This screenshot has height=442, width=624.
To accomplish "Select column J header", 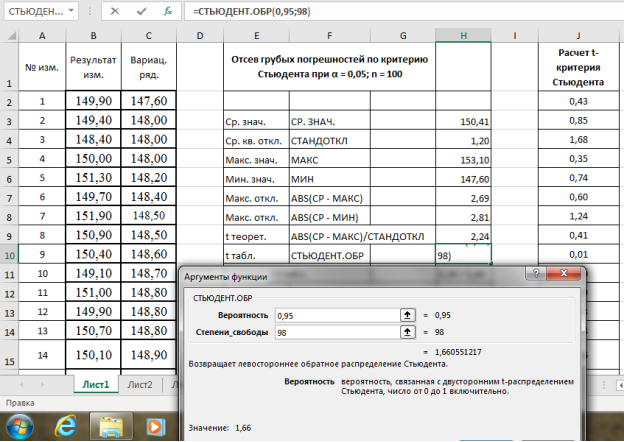I will [x=578, y=36].
